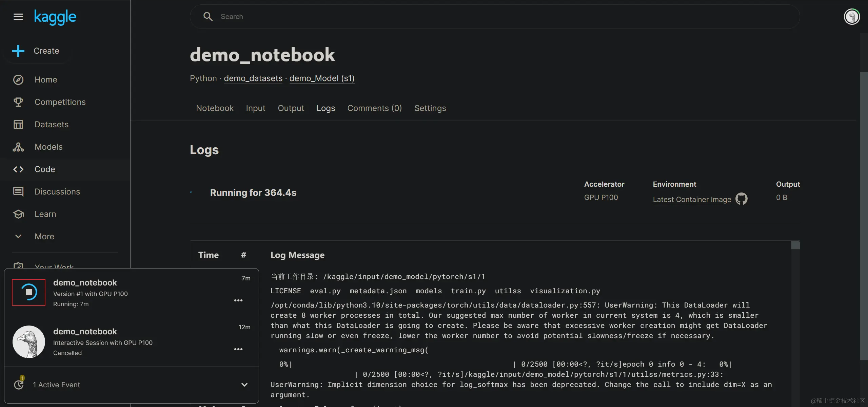The image size is (868, 407).
Task: Open the hamburger navigation menu
Action: pyautogui.click(x=18, y=17)
